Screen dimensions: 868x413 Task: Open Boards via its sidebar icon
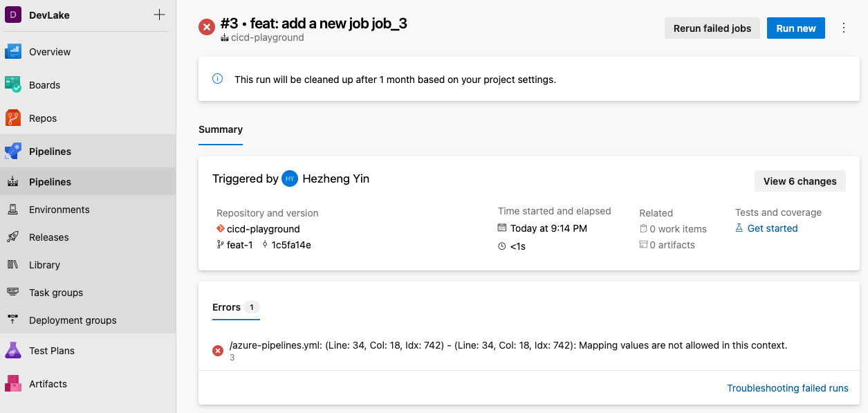pyautogui.click(x=14, y=85)
